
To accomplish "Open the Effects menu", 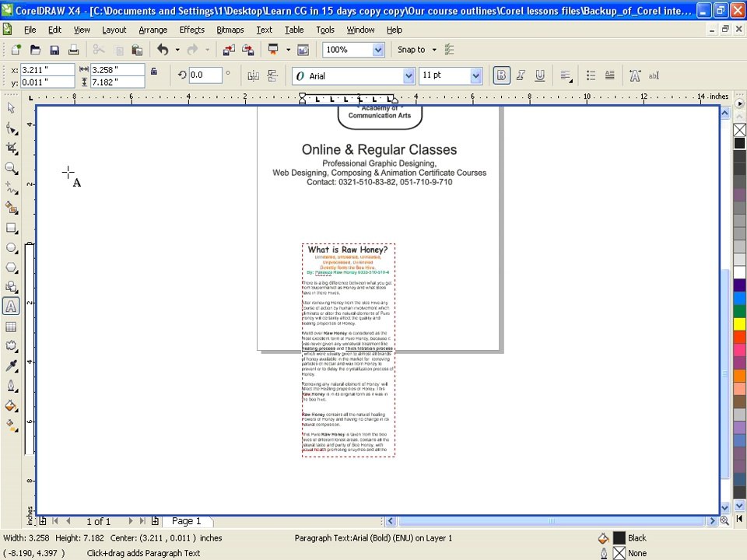I will (192, 30).
